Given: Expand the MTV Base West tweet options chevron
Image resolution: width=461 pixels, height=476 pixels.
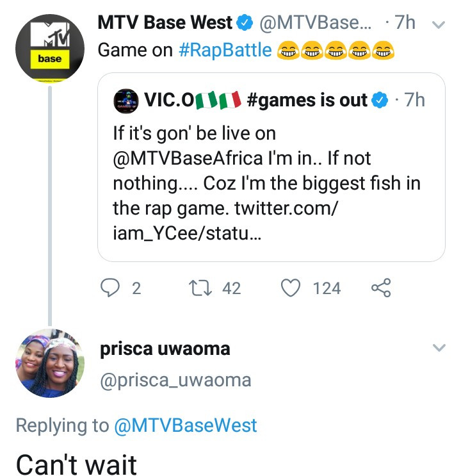Looking at the screenshot, I should pos(439,26).
